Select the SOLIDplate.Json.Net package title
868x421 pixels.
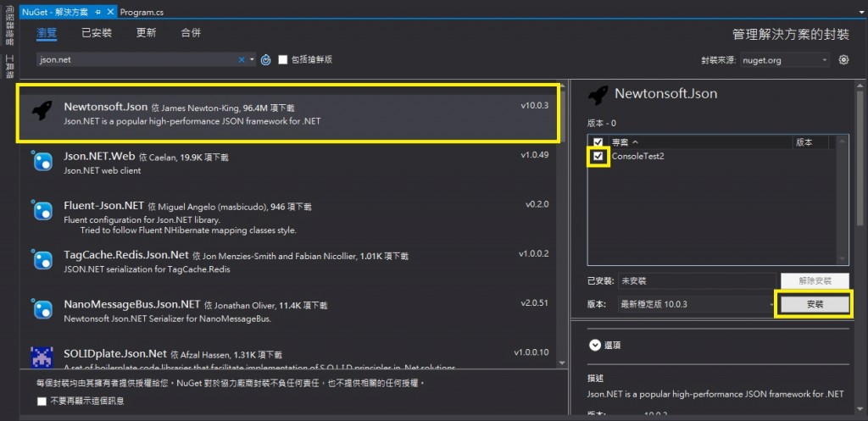115,353
